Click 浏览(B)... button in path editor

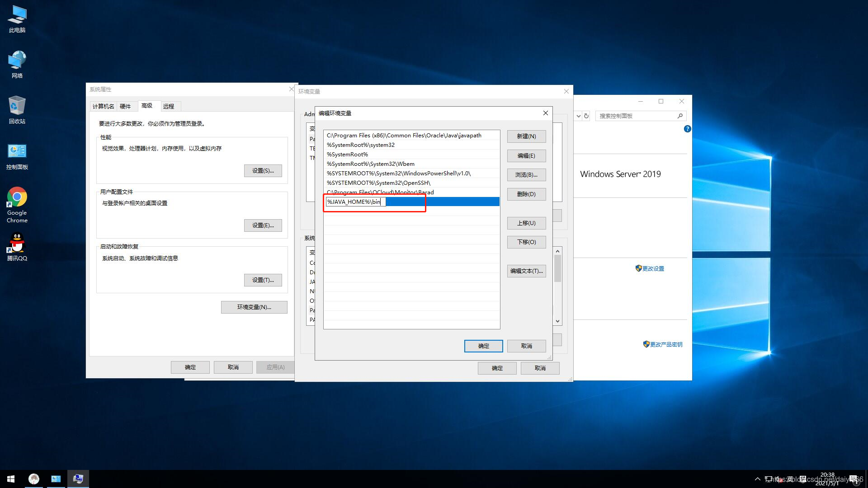pyautogui.click(x=526, y=175)
